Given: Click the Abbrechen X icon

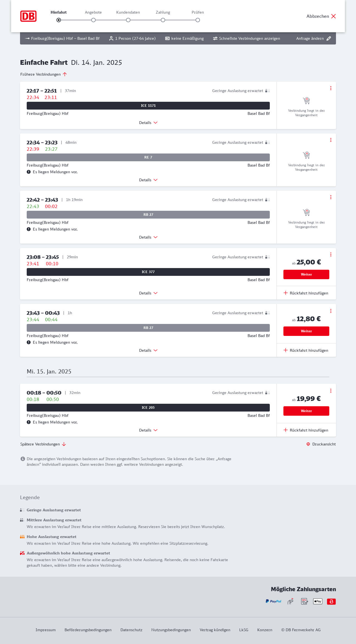Looking at the screenshot, I should click(333, 16).
